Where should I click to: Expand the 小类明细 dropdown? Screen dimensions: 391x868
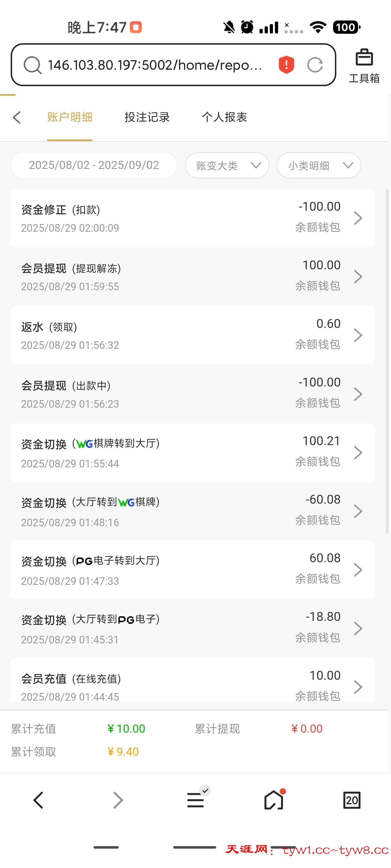[319, 165]
